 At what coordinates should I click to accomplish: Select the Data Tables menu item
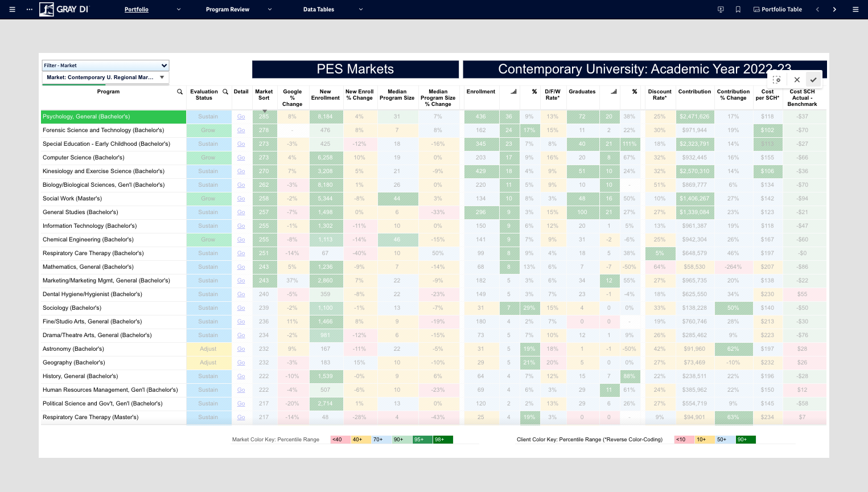click(319, 9)
